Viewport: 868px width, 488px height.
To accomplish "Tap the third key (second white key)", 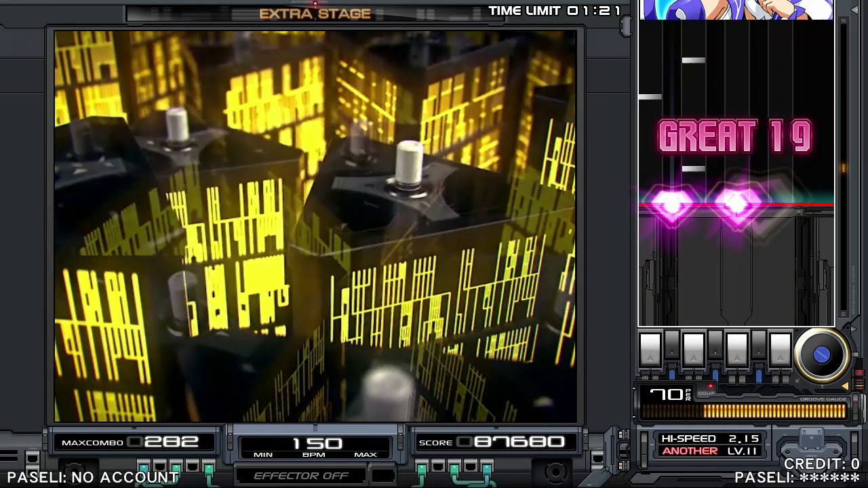I will click(694, 350).
